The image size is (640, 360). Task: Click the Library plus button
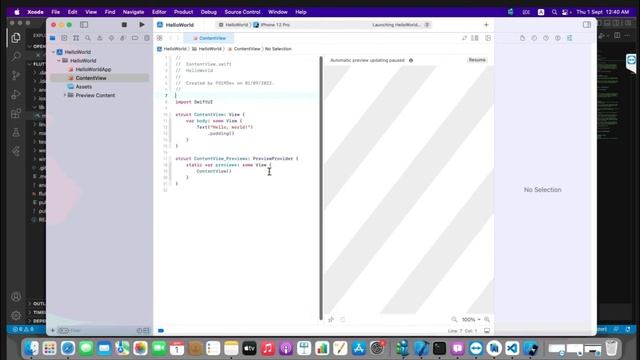pyautogui.click(x=486, y=25)
